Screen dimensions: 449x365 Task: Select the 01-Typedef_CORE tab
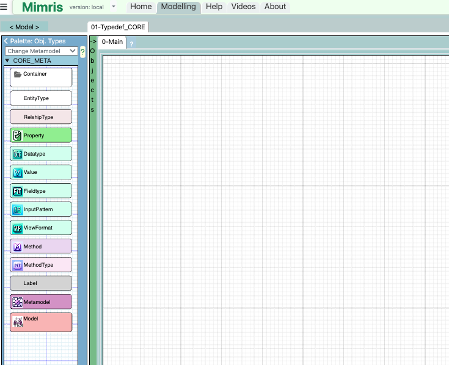point(118,27)
